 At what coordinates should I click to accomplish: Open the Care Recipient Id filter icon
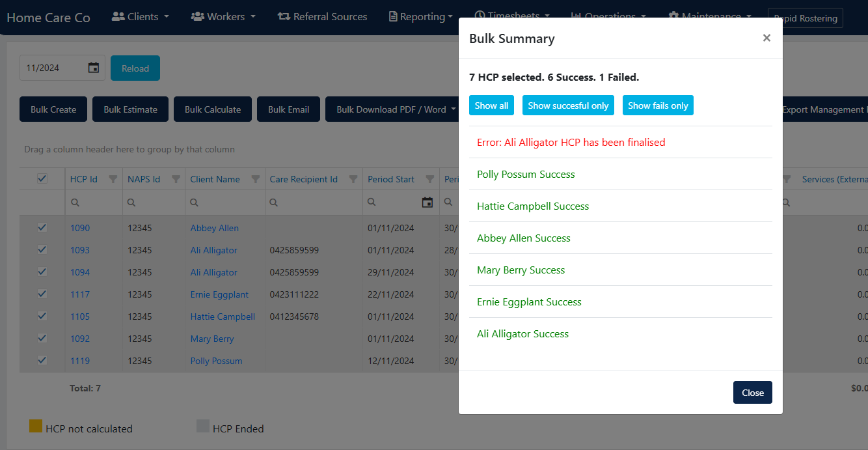coord(353,179)
